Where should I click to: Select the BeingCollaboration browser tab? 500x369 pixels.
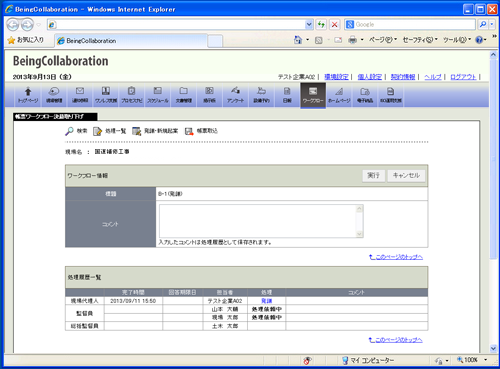pos(131,41)
